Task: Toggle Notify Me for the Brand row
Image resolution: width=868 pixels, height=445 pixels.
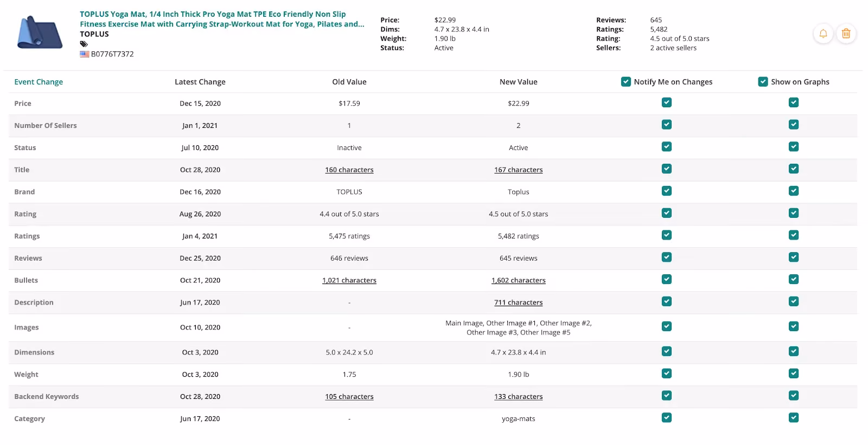Action: (667, 191)
